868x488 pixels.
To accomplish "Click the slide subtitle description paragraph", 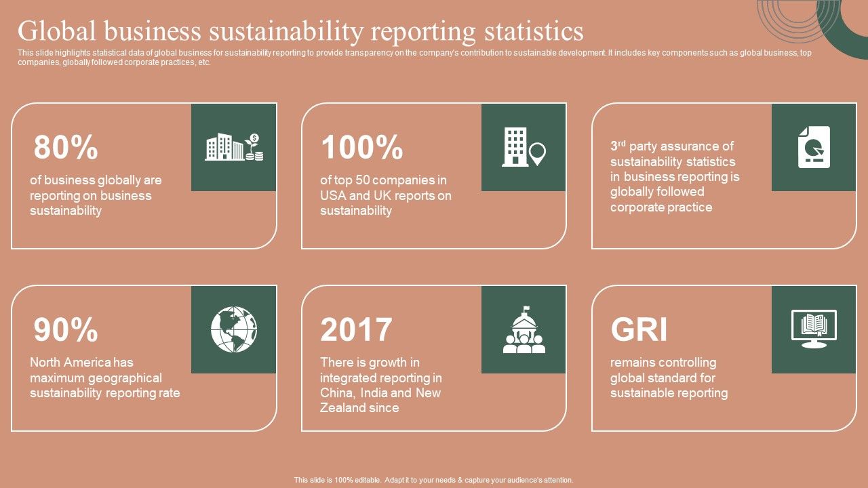I will [x=415, y=58].
